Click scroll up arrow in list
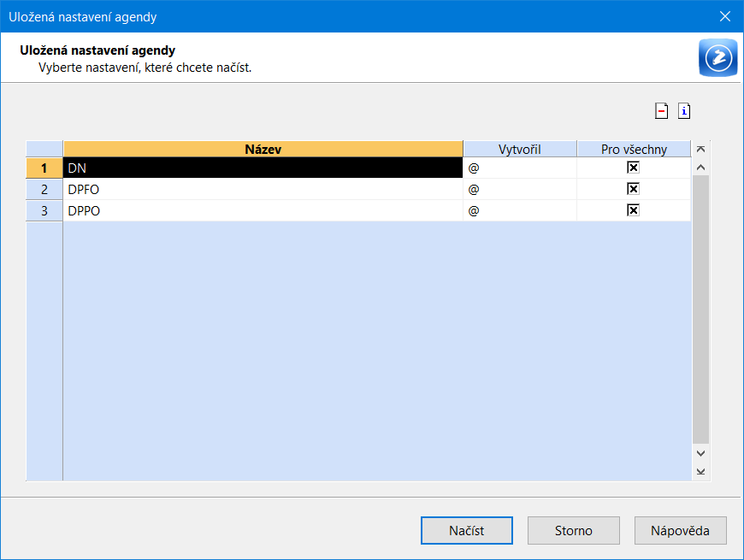The image size is (744, 560). click(x=700, y=168)
